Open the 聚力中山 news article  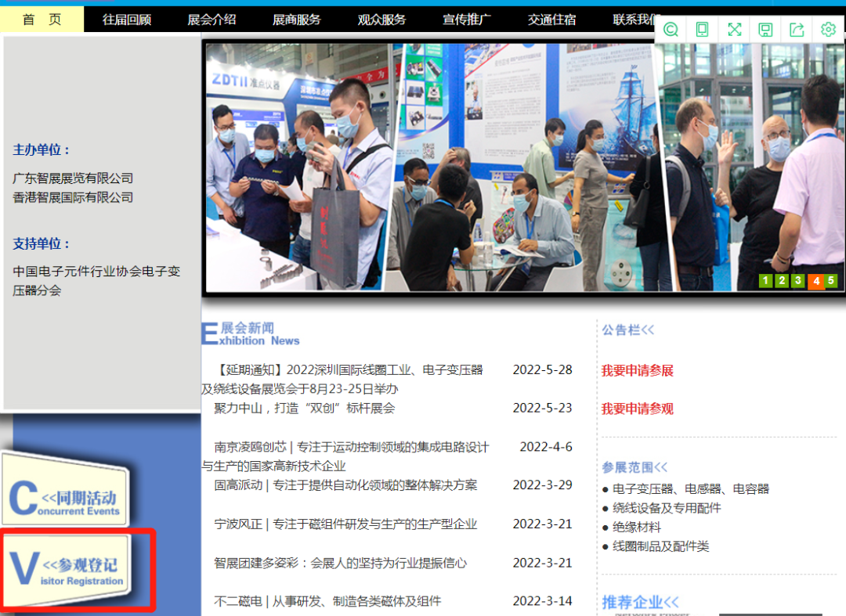click(304, 408)
